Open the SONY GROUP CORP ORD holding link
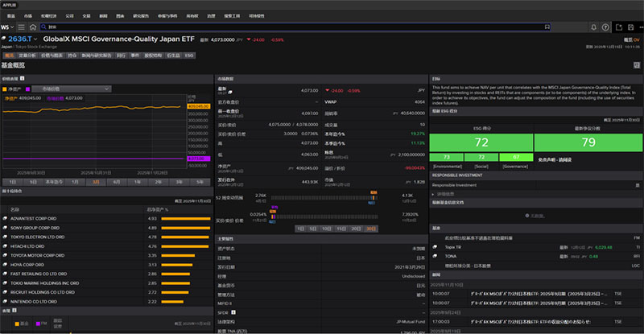This screenshot has height=334, width=644. [x=35, y=227]
